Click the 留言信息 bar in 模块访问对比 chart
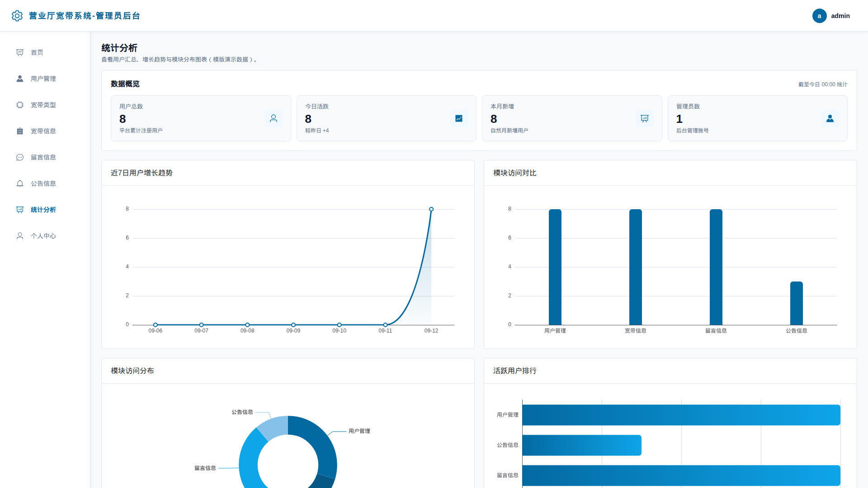Viewport: 868px width, 488px height. 716,267
